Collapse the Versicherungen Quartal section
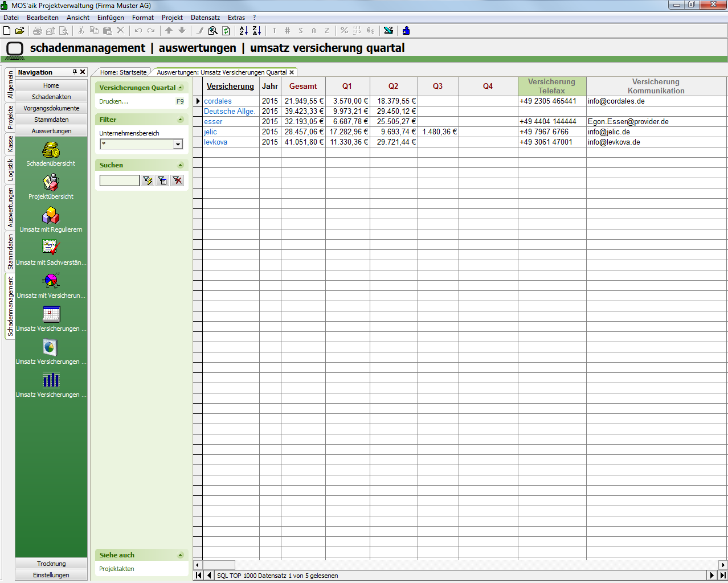 [181, 88]
